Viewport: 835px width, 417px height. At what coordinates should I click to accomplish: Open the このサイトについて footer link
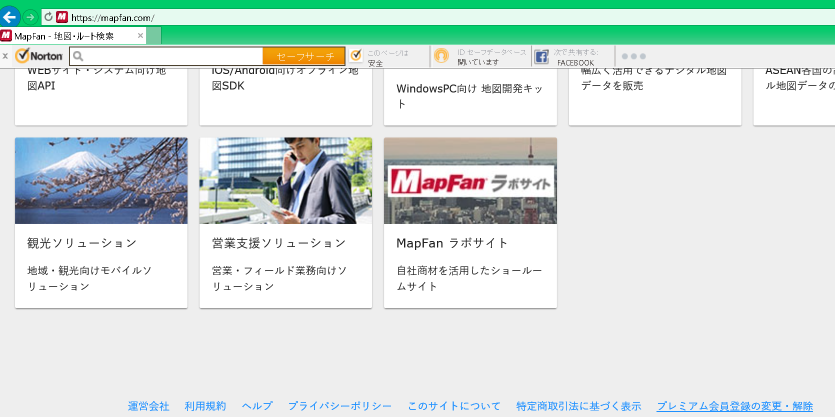[x=454, y=406]
